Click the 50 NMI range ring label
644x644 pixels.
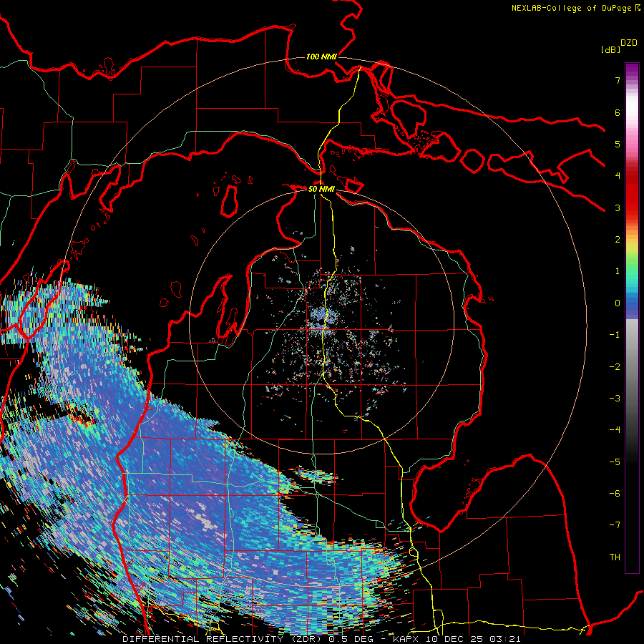[x=321, y=189]
